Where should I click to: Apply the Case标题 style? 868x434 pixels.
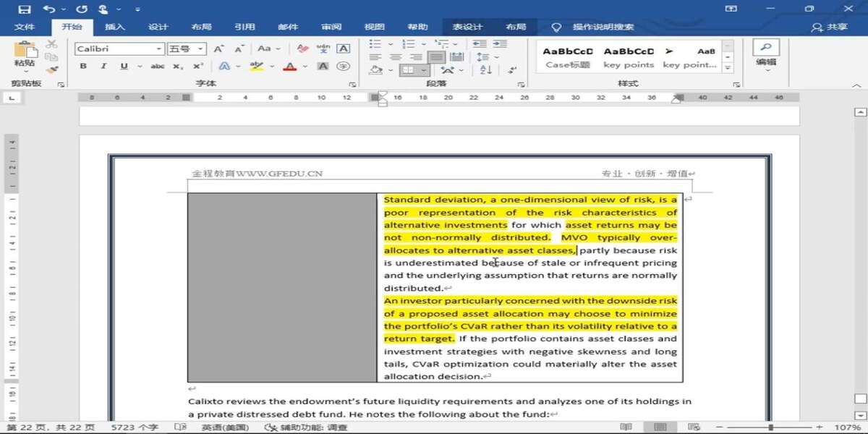point(568,57)
